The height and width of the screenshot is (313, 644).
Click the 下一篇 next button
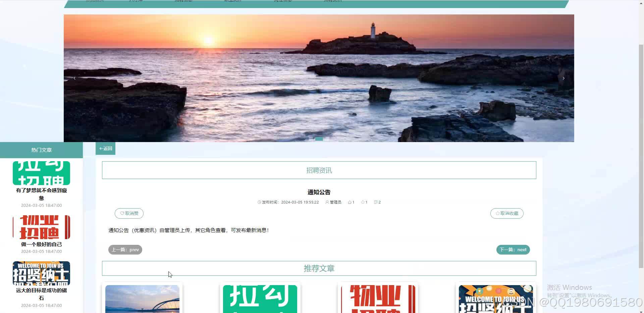[x=513, y=250]
